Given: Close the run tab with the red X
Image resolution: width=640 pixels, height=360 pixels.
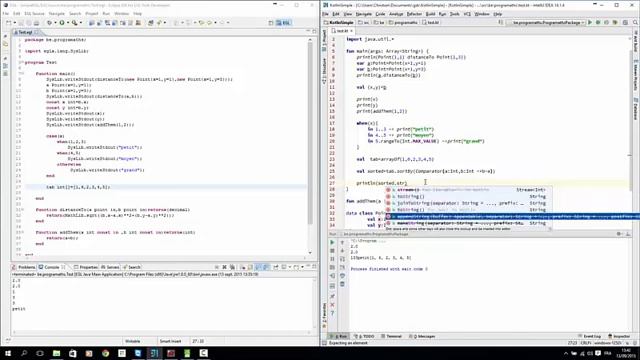Looking at the screenshot, I should [332, 304].
